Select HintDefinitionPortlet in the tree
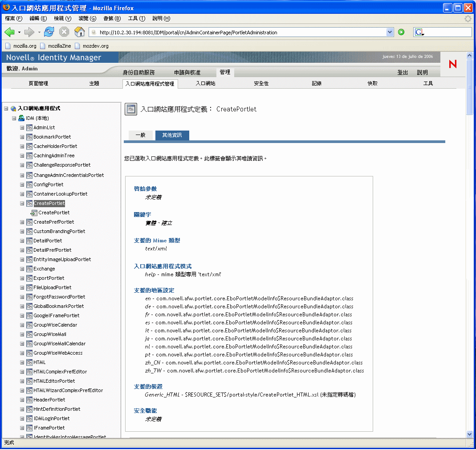Viewport: 476px width, 450px height. 57,409
